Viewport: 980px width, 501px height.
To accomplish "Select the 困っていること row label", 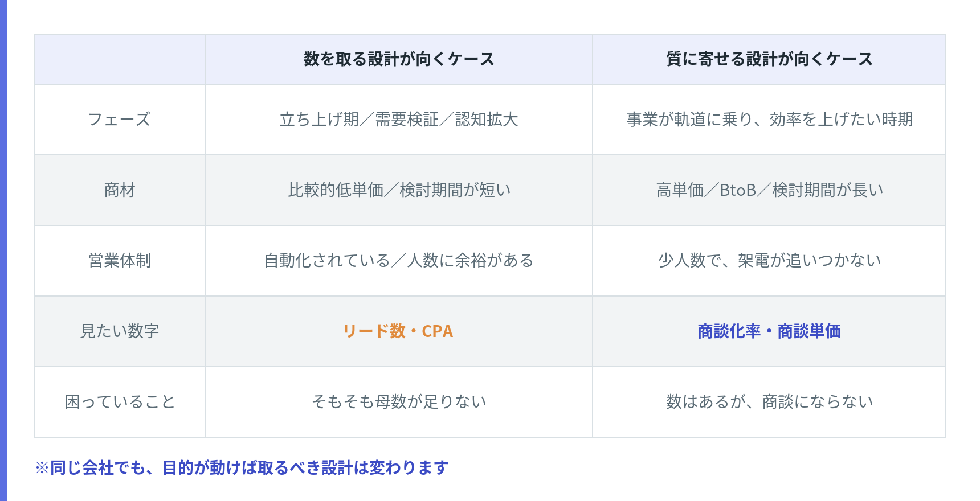I will (x=120, y=402).
